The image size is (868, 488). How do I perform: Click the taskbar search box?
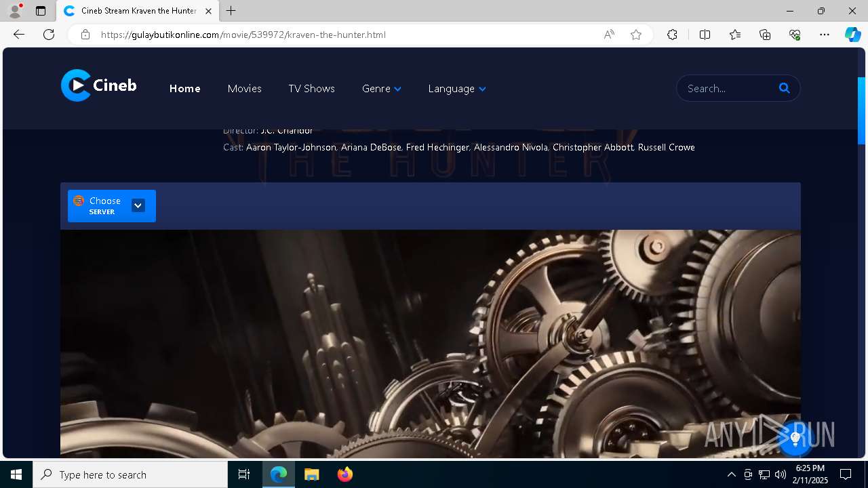[130, 474]
